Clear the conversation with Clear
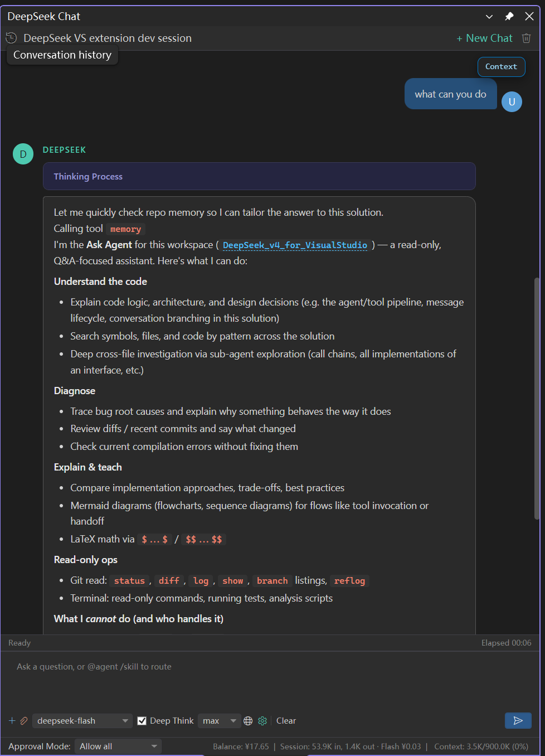Screen dimensions: 545x756 286,721
